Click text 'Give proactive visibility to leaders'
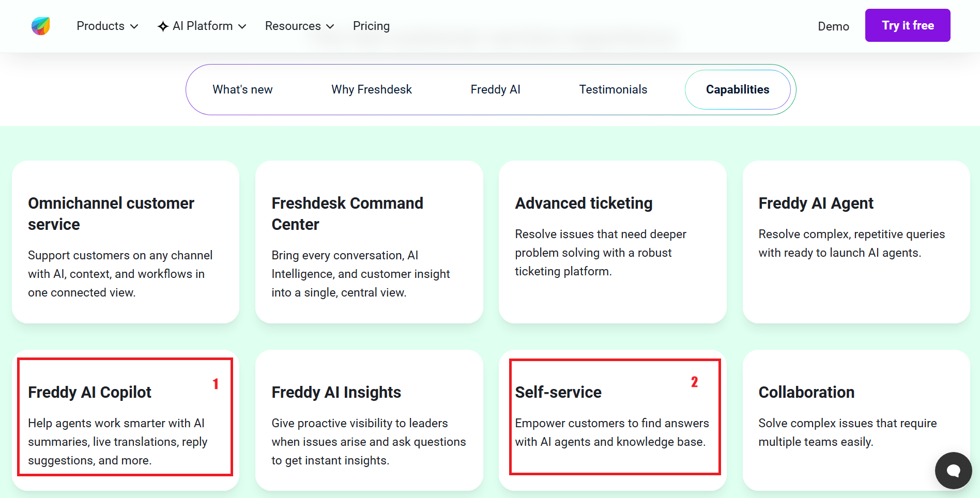Viewport: 980px width, 498px height. tap(360, 423)
